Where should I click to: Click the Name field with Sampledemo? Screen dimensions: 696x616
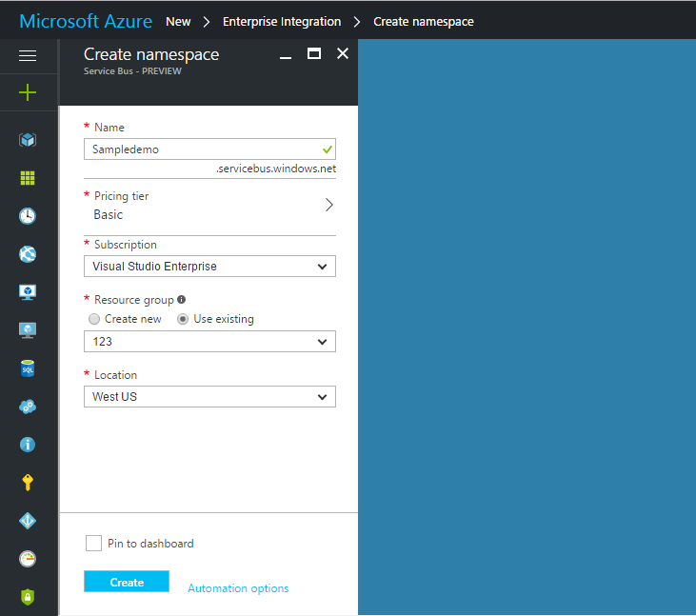click(209, 149)
